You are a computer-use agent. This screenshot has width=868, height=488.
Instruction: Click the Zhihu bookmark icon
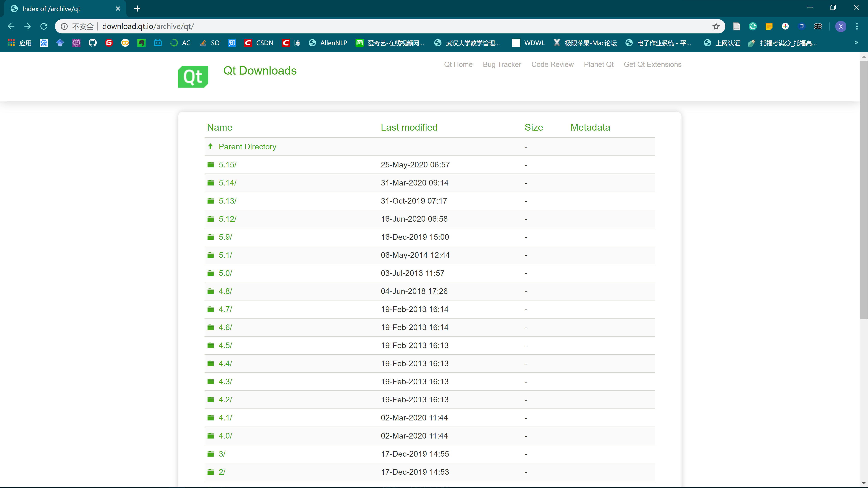[x=232, y=43]
